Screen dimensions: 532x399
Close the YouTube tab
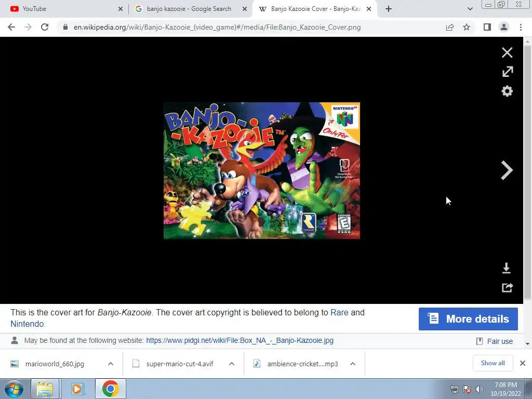point(121,9)
